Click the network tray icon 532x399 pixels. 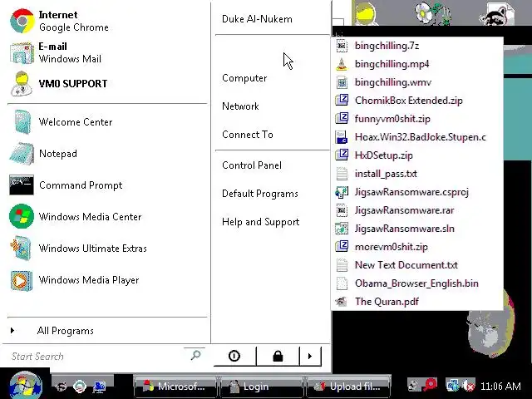point(452,386)
